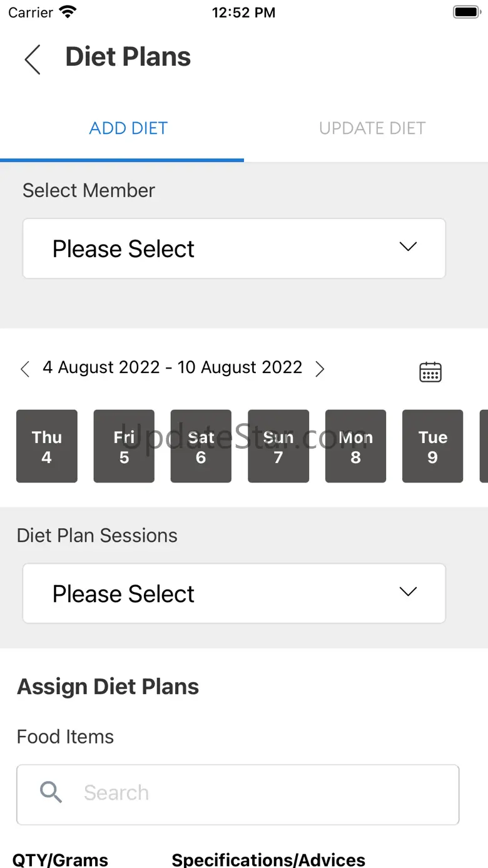This screenshot has height=868, width=488.
Task: Open the Select Member dropdown
Action: 234,248
